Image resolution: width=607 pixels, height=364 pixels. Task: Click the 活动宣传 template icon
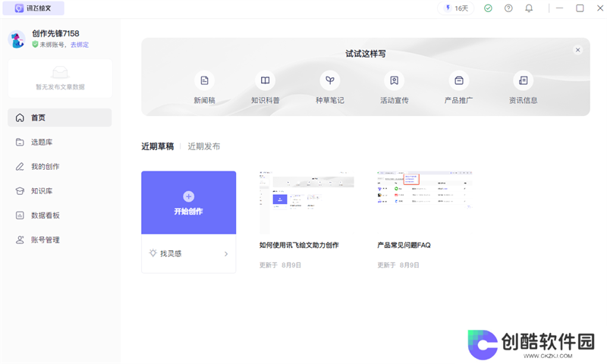coord(394,80)
